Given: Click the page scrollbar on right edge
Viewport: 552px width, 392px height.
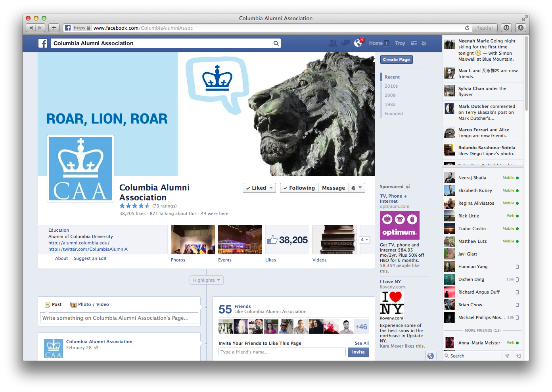Looking at the screenshot, I should pos(527,73).
